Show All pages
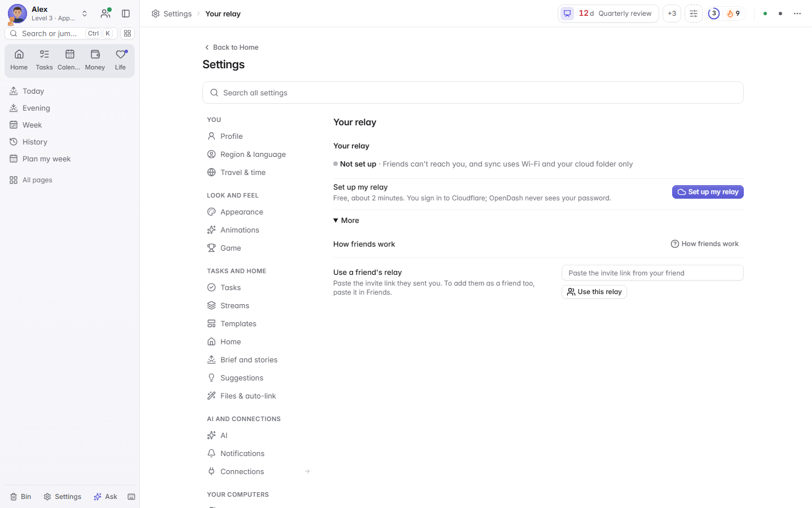This screenshot has width=812, height=508. [x=70, y=180]
